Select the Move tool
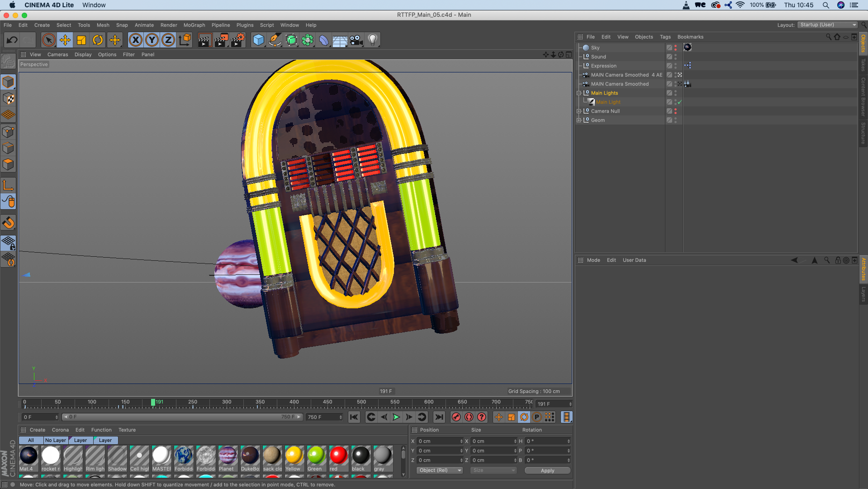This screenshot has width=868, height=489. 65,40
